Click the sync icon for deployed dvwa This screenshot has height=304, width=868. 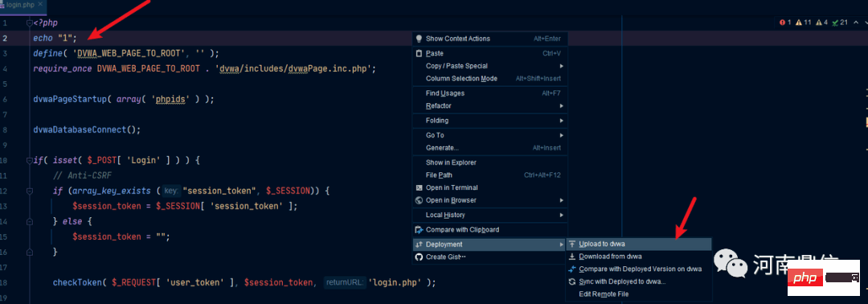(x=572, y=281)
